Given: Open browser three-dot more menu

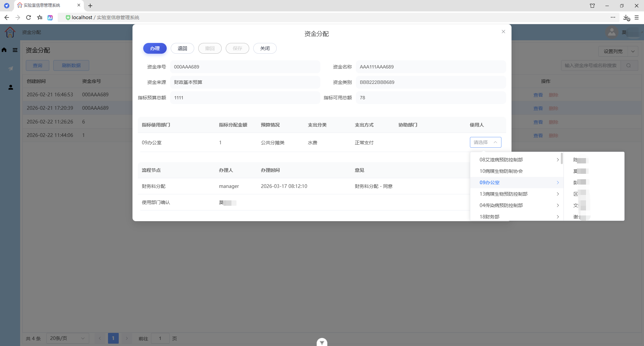Looking at the screenshot, I should pyautogui.click(x=613, y=17).
